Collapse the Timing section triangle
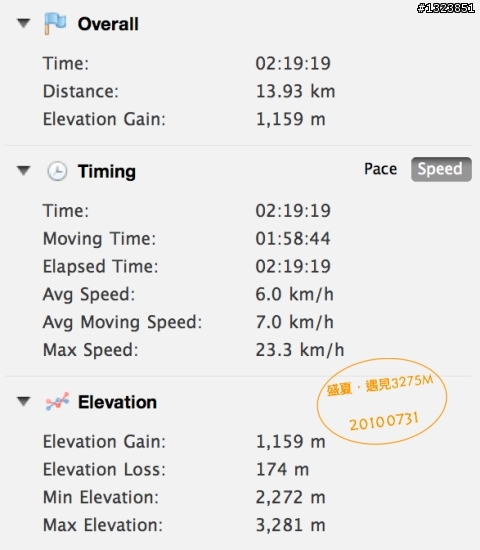This screenshot has width=480, height=550. click(24, 170)
